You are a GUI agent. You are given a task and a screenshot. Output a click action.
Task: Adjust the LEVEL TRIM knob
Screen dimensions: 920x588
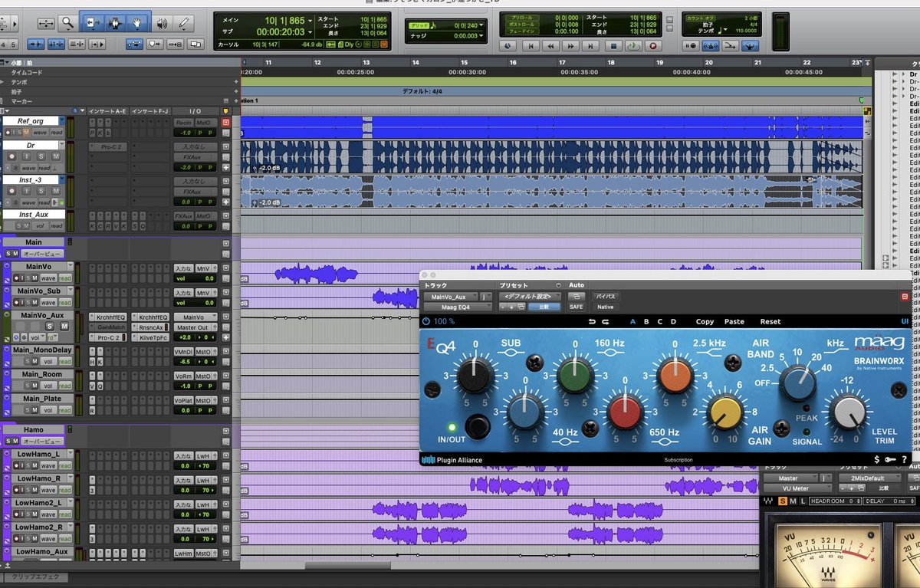(848, 413)
